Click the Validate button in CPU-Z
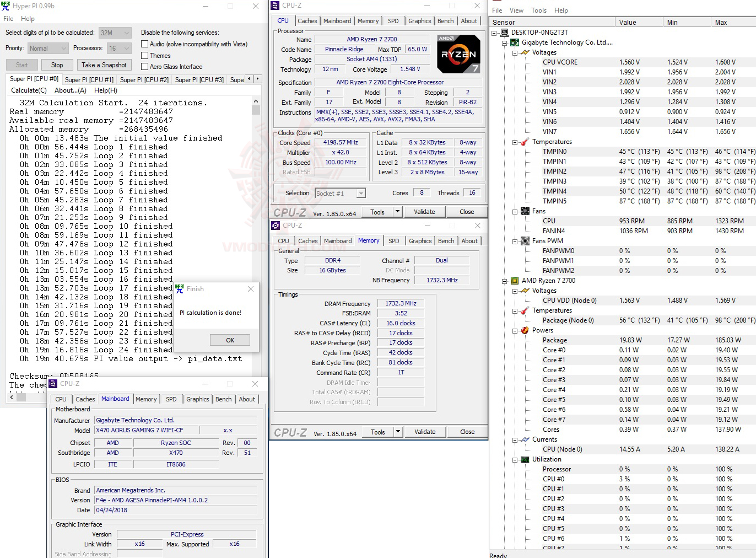Screen dimensions: 756x558 click(425, 211)
